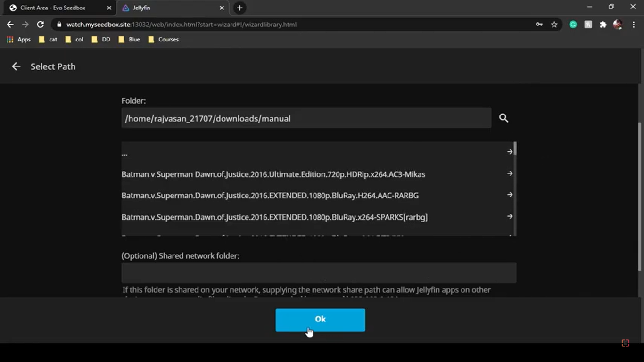Open a new browser tab
This screenshot has height=362, width=644.
[239, 8]
